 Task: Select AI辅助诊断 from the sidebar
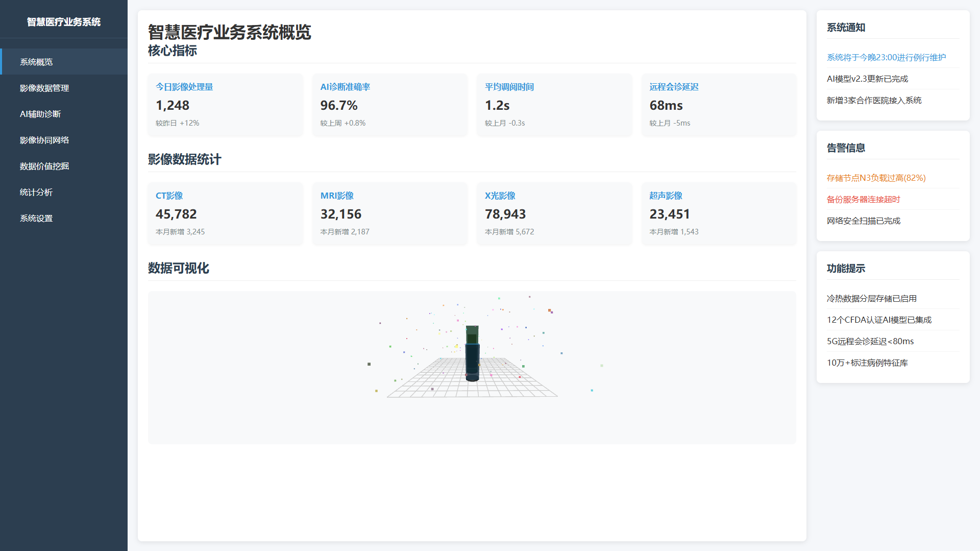click(40, 114)
